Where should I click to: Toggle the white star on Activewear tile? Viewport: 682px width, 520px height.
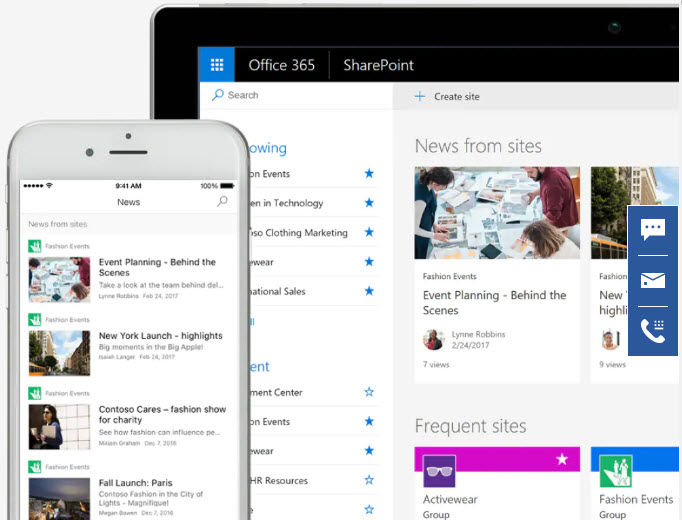[562, 460]
